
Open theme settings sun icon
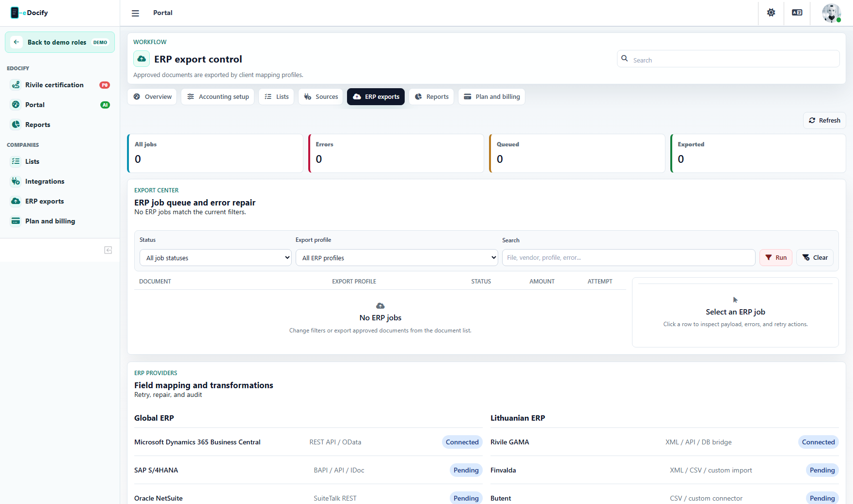tap(771, 13)
